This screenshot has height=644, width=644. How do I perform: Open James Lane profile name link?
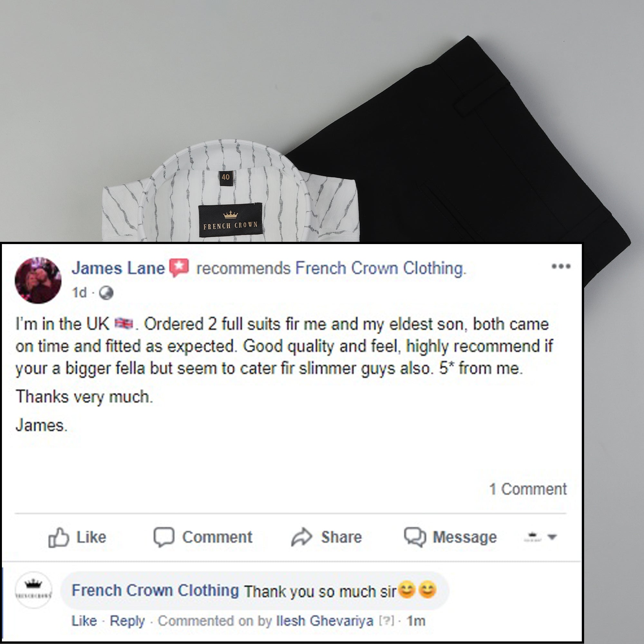point(118,268)
